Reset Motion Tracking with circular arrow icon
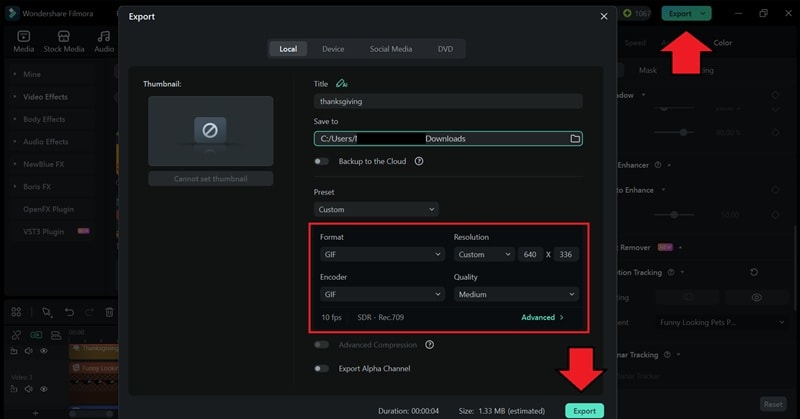Image resolution: width=800 pixels, height=419 pixels. pyautogui.click(x=754, y=272)
